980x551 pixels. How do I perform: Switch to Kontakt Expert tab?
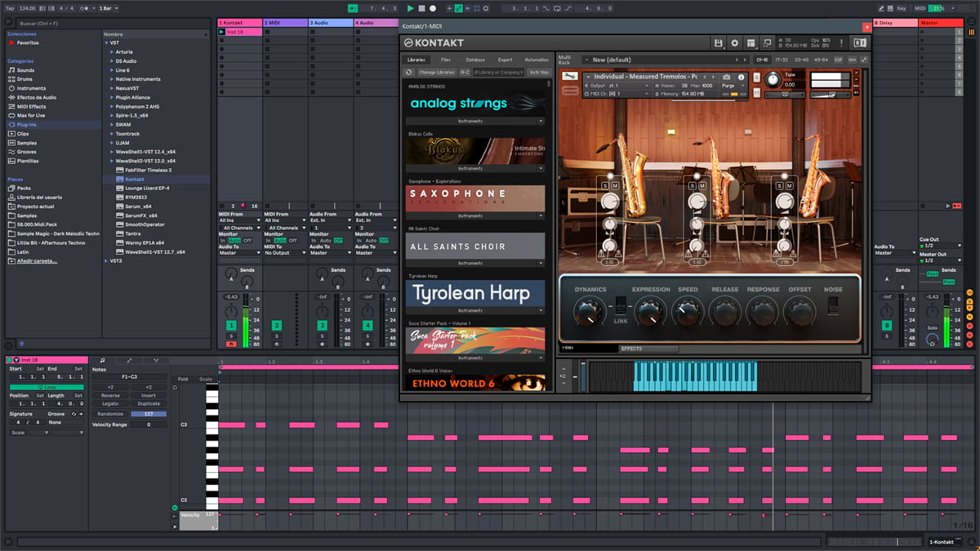coord(505,60)
